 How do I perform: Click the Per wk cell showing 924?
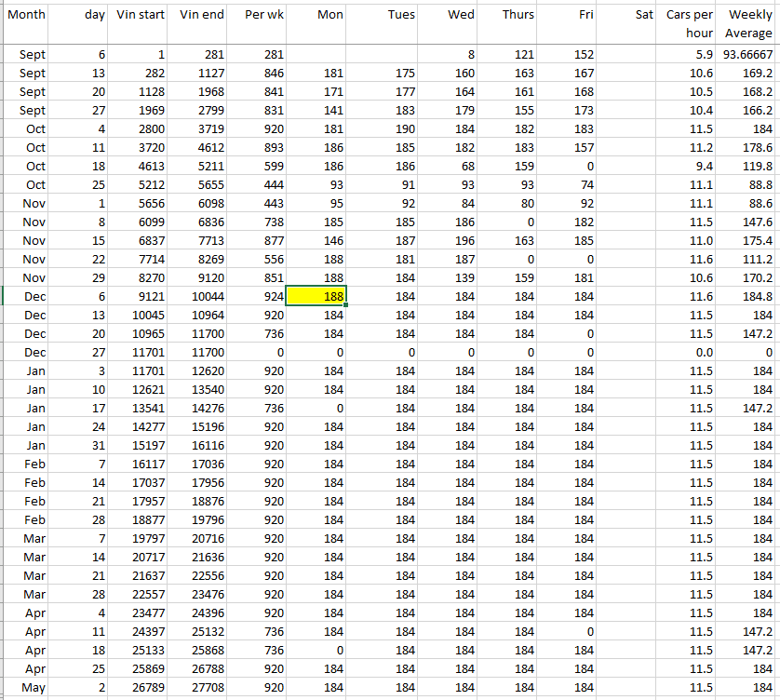[261, 296]
